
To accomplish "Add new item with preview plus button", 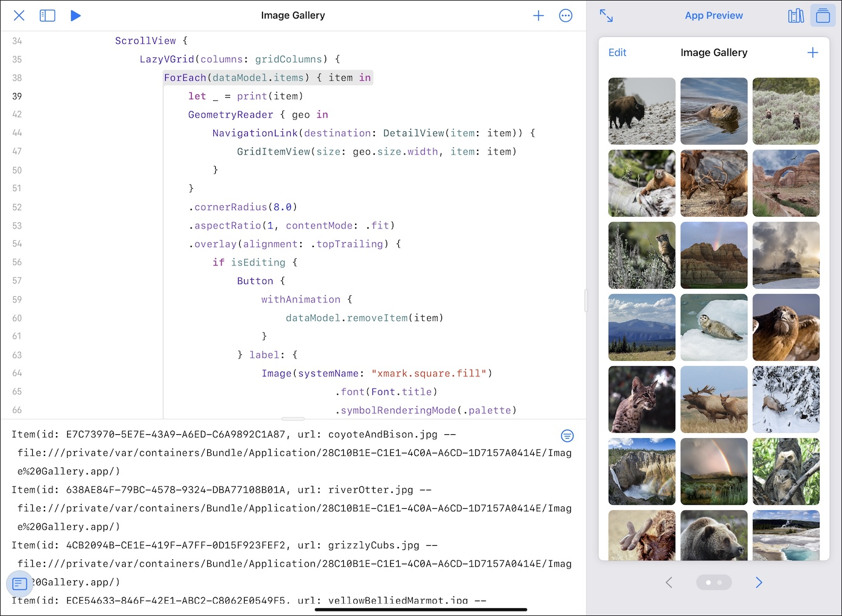I will (812, 52).
